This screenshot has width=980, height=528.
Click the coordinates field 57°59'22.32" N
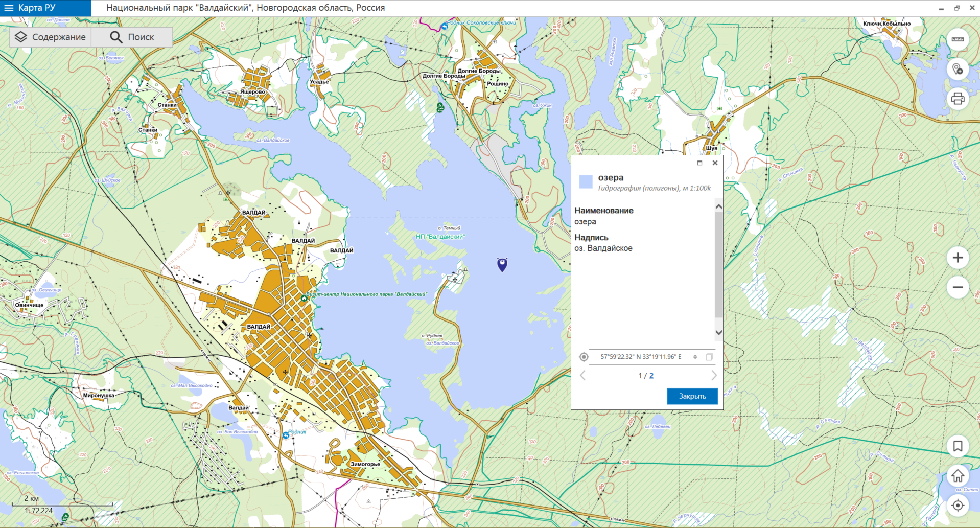click(x=641, y=357)
